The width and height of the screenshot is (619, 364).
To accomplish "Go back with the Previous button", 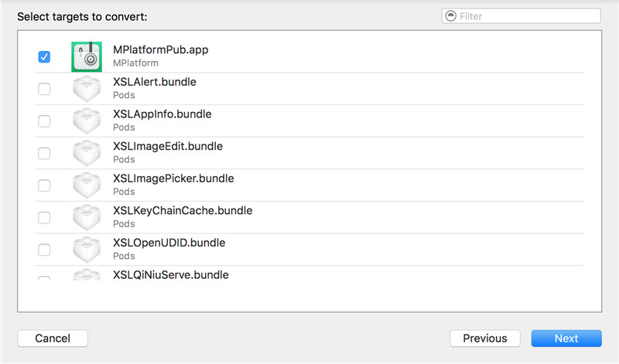I will tap(485, 338).
